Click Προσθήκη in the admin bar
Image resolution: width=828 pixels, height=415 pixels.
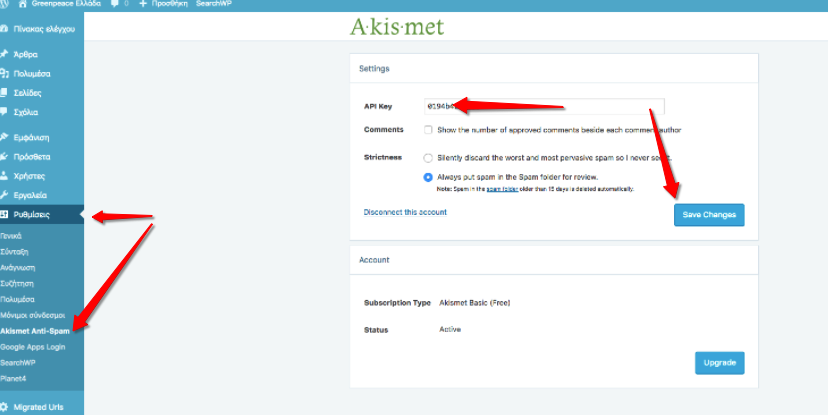[170, 4]
